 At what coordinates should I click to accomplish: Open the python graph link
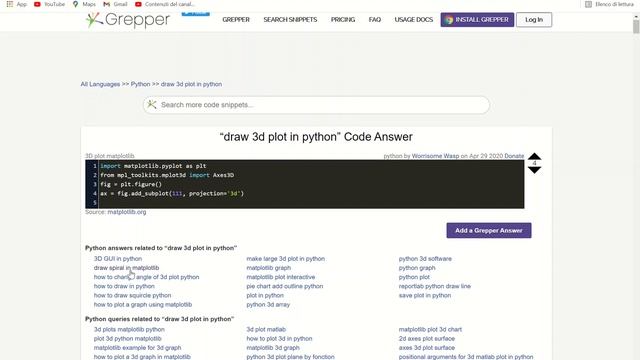417,268
